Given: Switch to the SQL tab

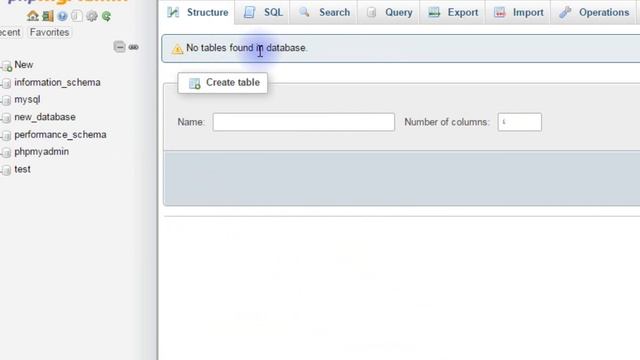Looking at the screenshot, I should pos(263,12).
